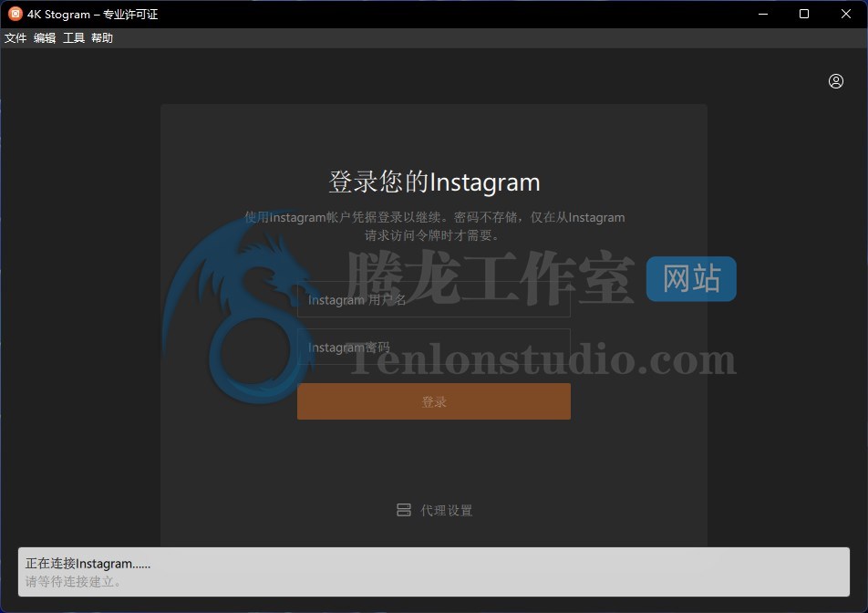Open the 工具 menu

74,37
